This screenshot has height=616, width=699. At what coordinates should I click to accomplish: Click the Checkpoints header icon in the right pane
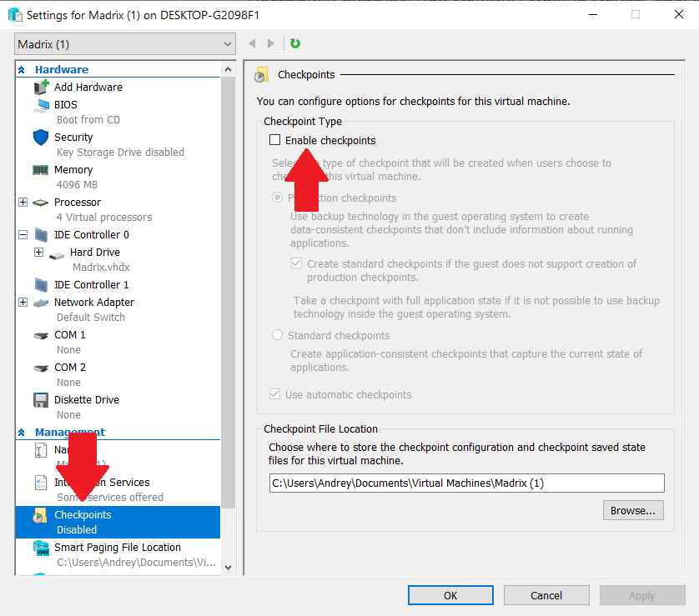(x=262, y=75)
